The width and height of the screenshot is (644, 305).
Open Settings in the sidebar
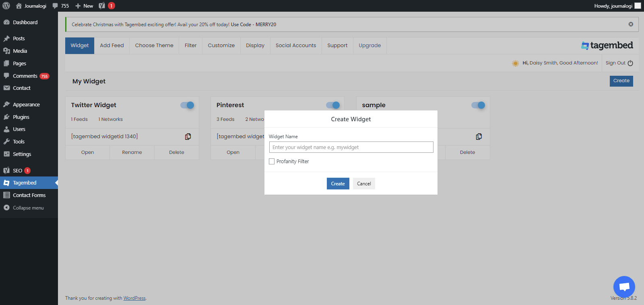pos(29,154)
